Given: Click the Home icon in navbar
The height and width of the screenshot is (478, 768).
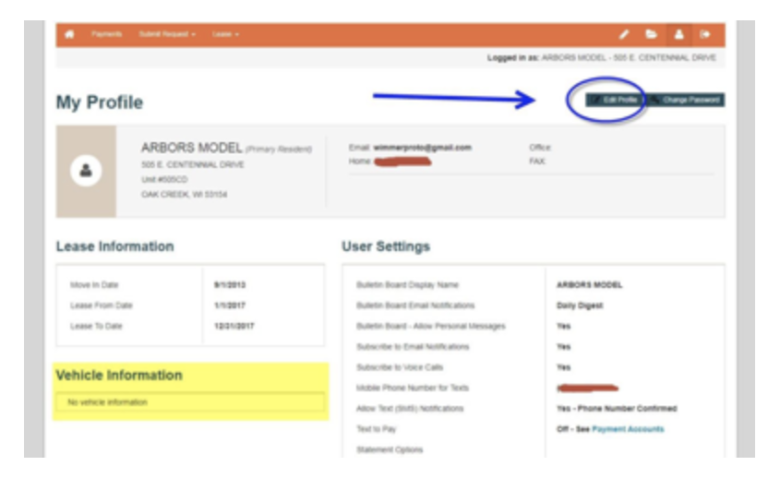Looking at the screenshot, I should click(x=70, y=34).
